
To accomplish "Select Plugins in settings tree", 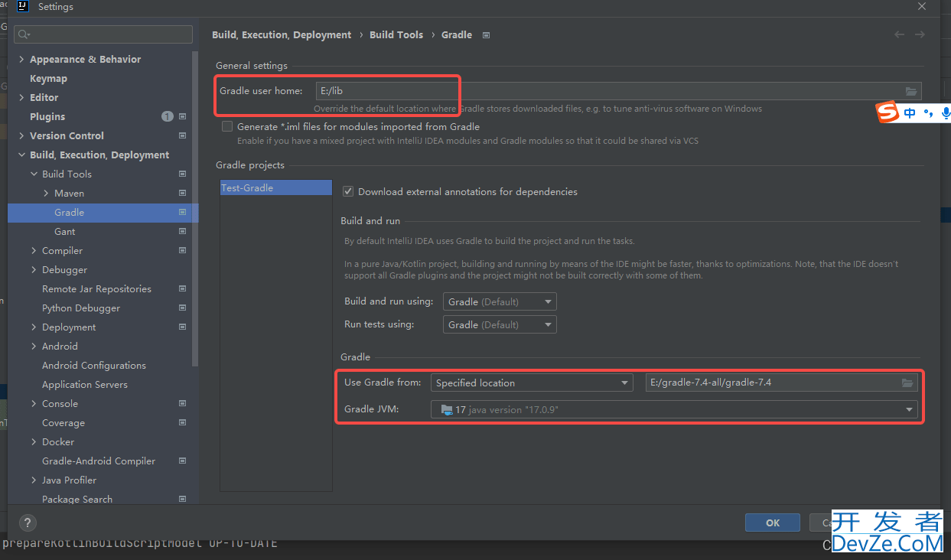I will pyautogui.click(x=47, y=116).
